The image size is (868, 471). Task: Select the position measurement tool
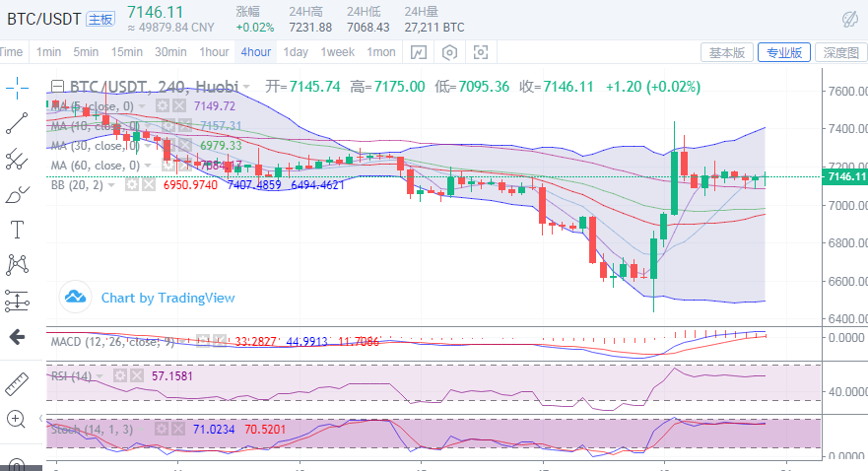pos(17,301)
